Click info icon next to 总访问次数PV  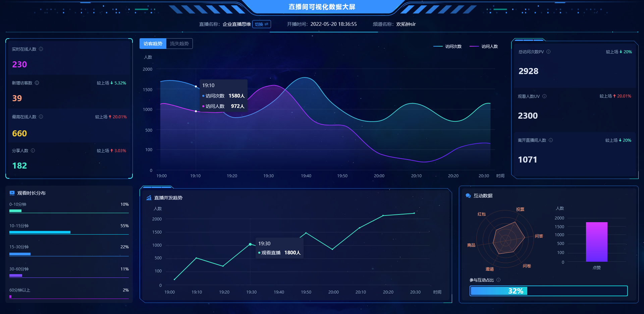(x=548, y=52)
